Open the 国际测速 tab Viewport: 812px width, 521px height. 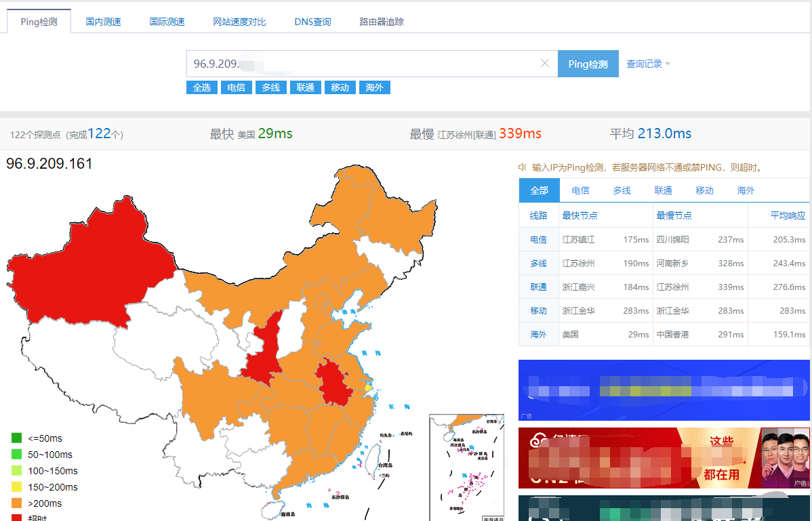tap(167, 21)
